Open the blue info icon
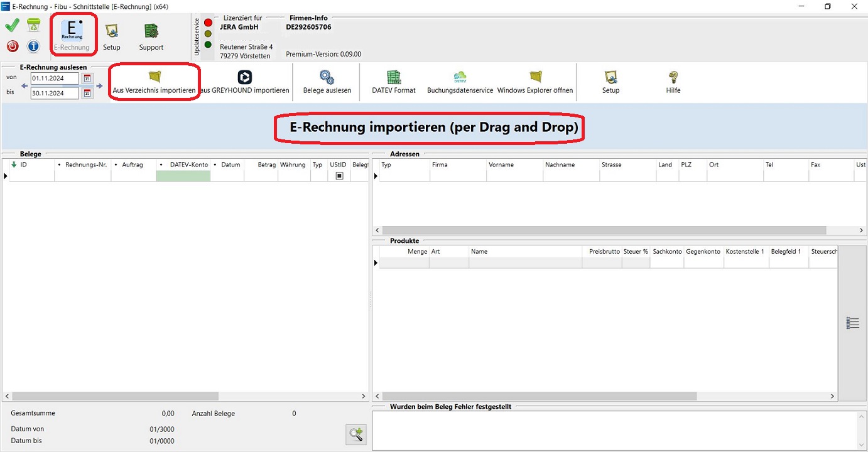Viewport: 868px width, 452px height. click(33, 46)
